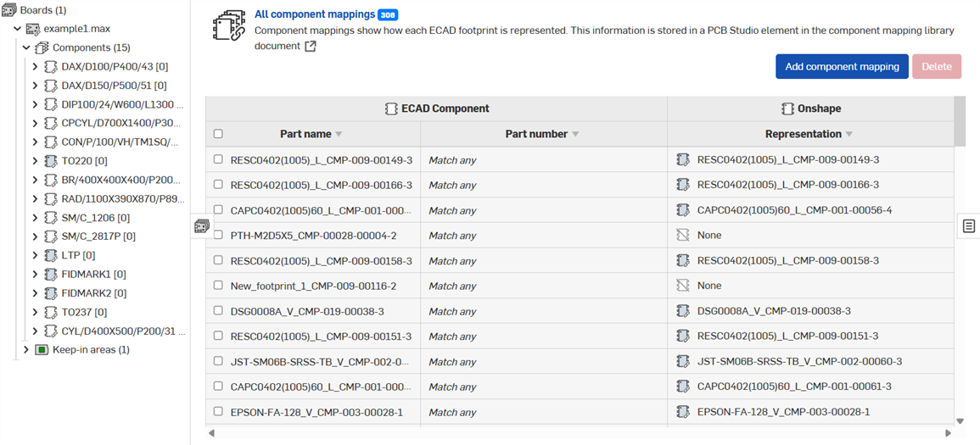The width and height of the screenshot is (980, 445).
Task: Click the Keep-in areas green icon
Action: click(x=42, y=349)
